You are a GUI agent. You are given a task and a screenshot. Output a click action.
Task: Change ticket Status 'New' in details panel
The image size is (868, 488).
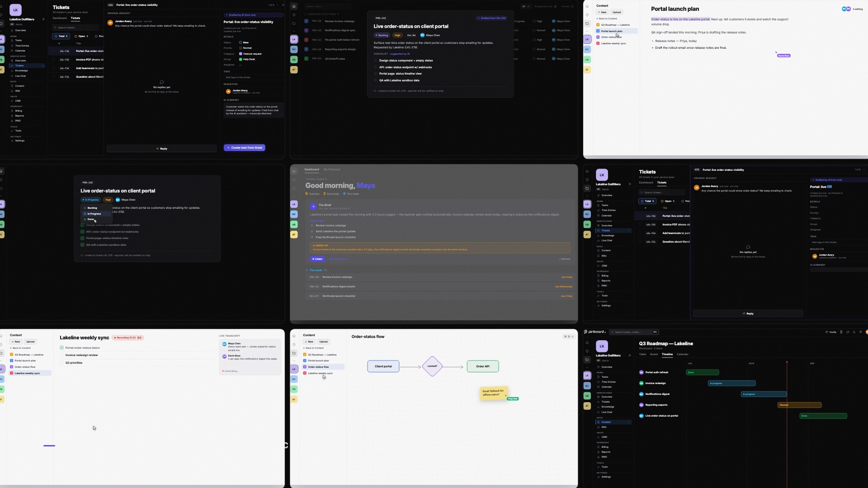[x=244, y=42]
